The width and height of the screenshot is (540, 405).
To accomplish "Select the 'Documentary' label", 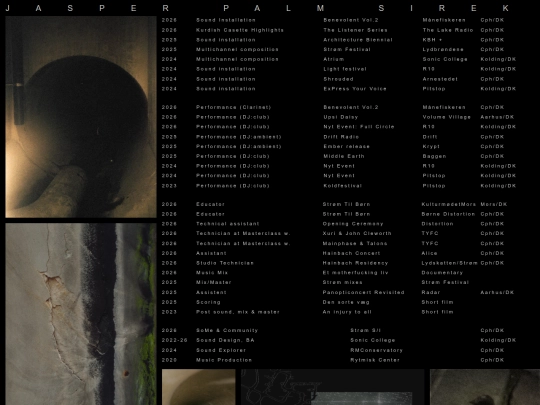I will 442,272.
